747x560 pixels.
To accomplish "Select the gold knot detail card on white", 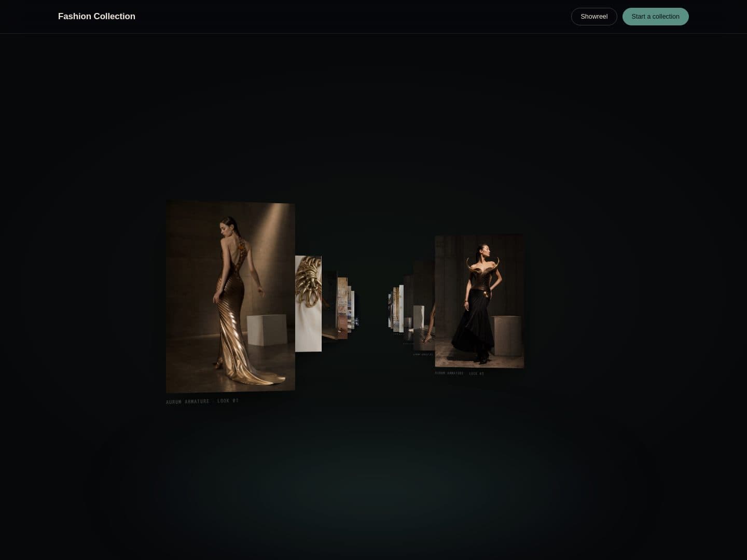I will tap(308, 304).
